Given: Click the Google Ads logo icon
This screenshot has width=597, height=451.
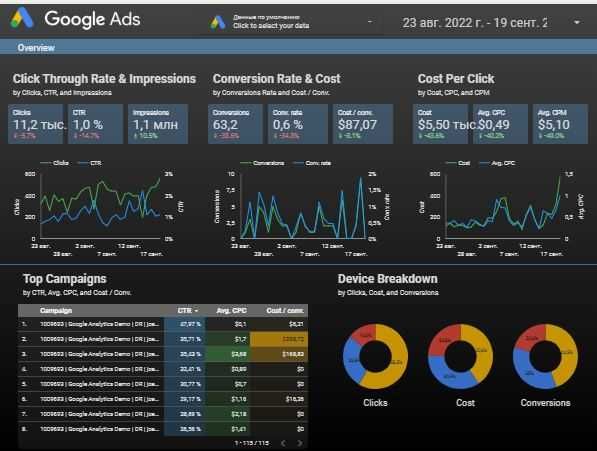Looking at the screenshot, I should click(x=22, y=19).
